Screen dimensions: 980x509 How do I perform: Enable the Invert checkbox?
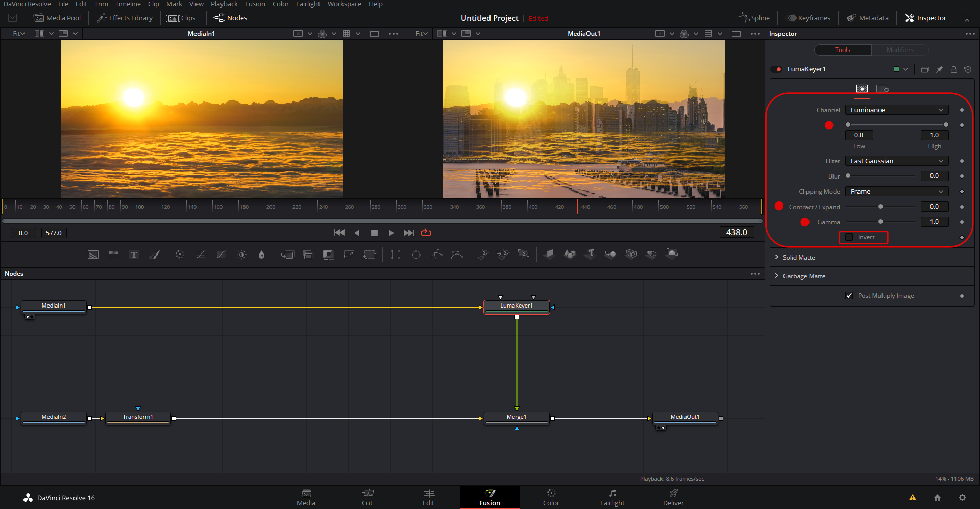click(x=849, y=237)
